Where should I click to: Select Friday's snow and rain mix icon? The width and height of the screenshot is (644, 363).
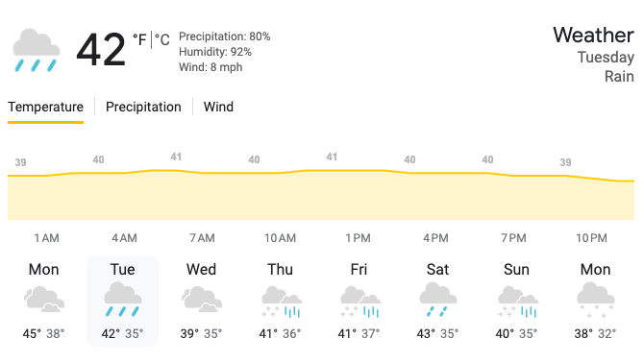[x=359, y=302]
